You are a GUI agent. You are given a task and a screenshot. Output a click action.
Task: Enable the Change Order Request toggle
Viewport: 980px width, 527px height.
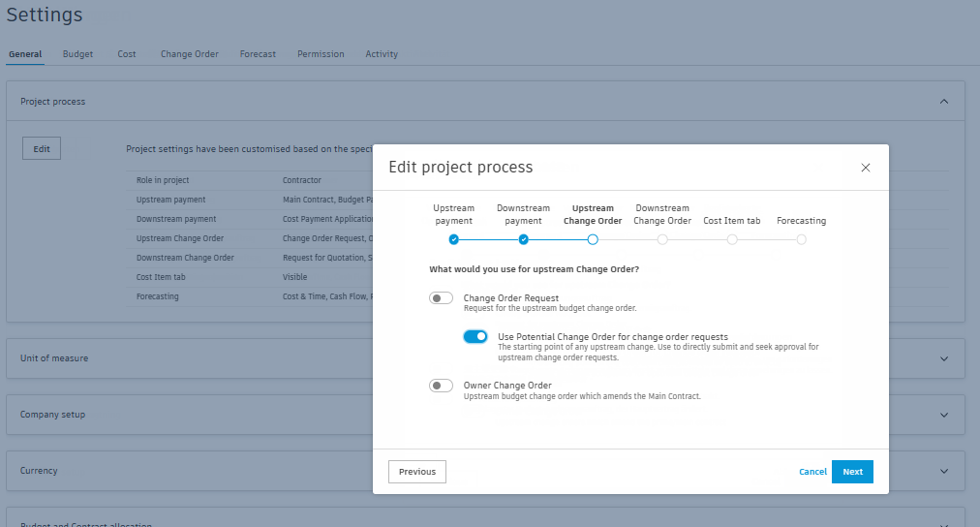point(441,298)
